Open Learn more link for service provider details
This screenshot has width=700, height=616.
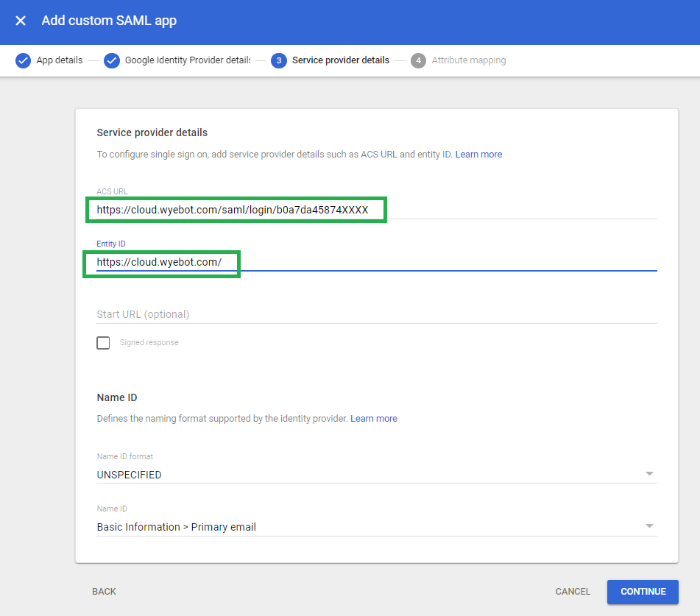478,155
